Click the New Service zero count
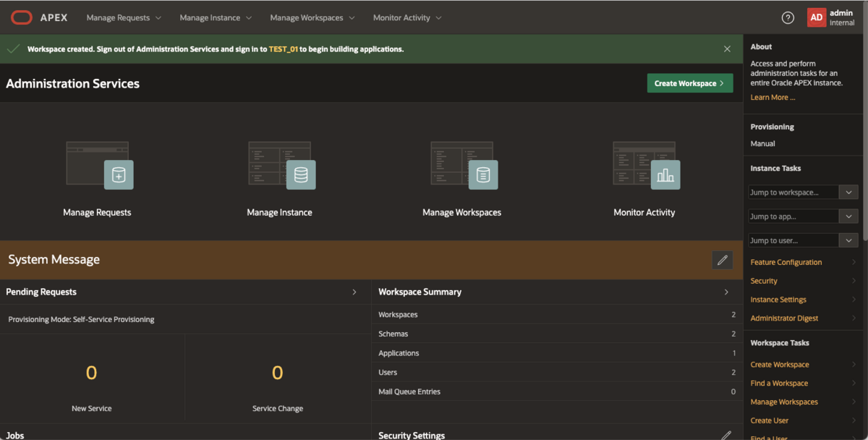 point(91,373)
